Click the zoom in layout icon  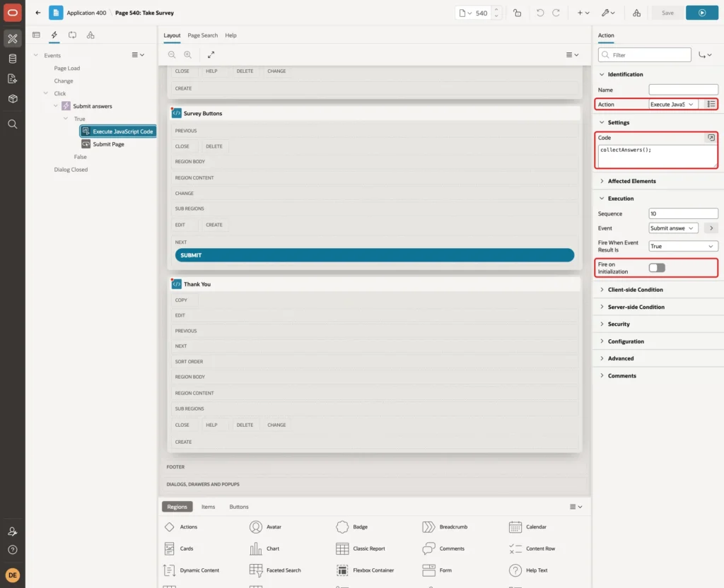pyautogui.click(x=188, y=54)
